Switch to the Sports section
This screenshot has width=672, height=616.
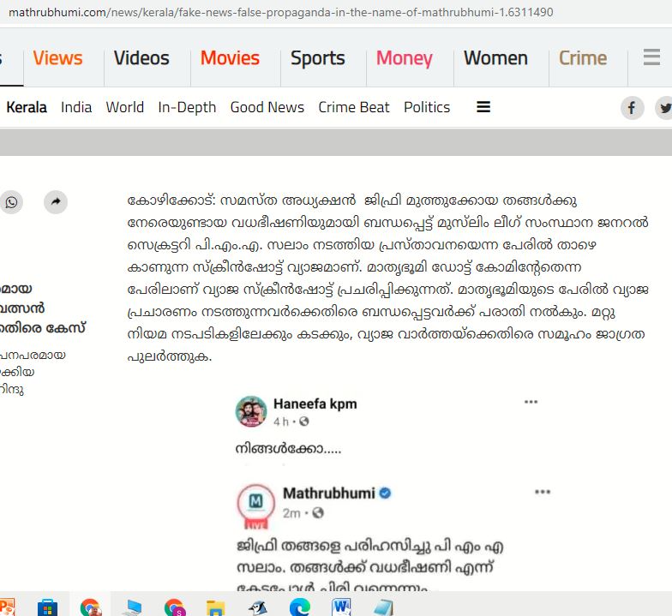pos(317,58)
